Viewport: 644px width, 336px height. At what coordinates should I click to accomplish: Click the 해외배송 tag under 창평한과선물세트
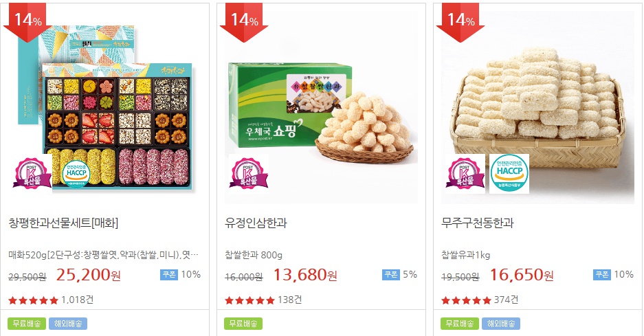pos(68,324)
